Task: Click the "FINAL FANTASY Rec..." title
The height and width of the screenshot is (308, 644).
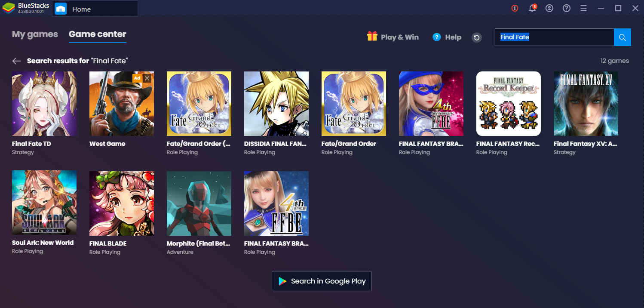Action: click(508, 144)
